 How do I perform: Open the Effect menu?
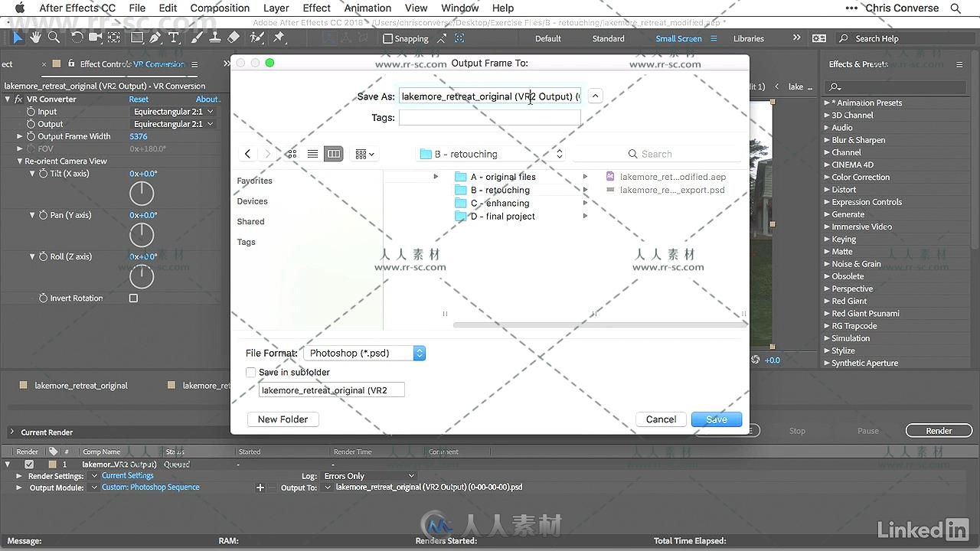pyautogui.click(x=316, y=8)
